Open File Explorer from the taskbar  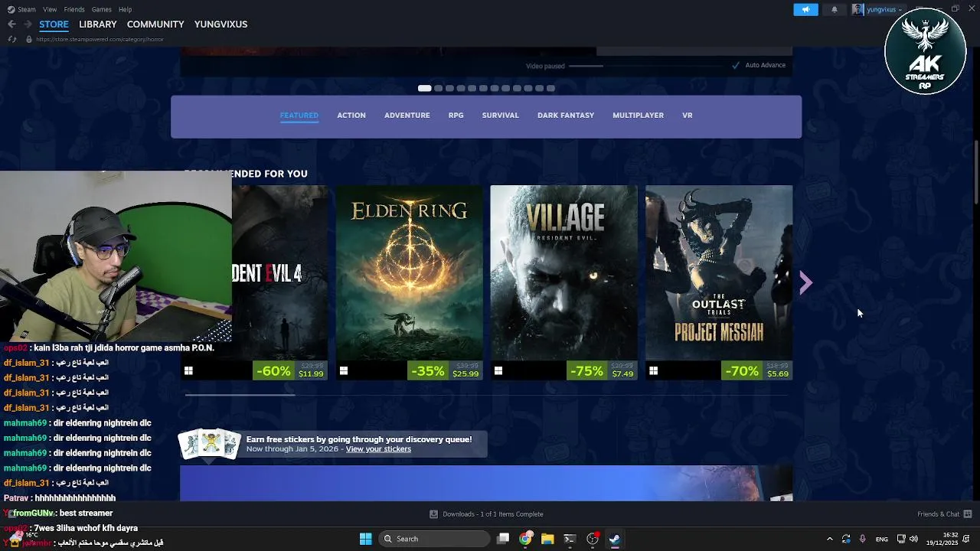point(547,539)
